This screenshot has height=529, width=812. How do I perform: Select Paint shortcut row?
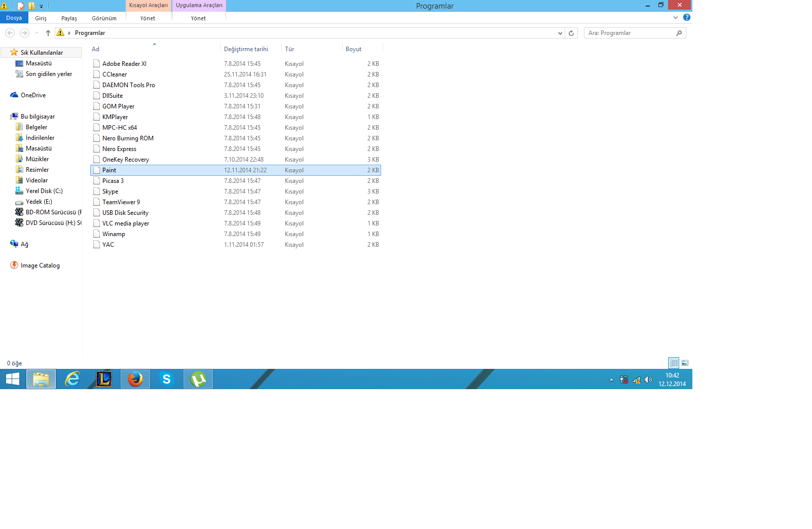236,170
